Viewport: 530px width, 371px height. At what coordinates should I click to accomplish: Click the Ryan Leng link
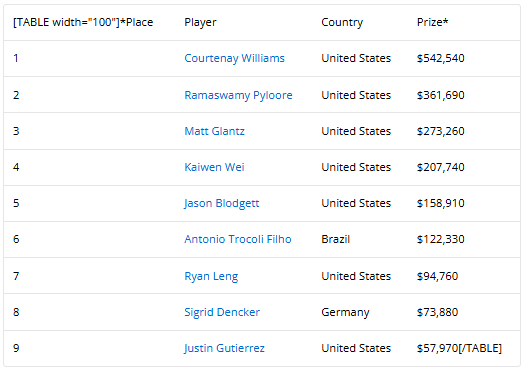pos(211,276)
